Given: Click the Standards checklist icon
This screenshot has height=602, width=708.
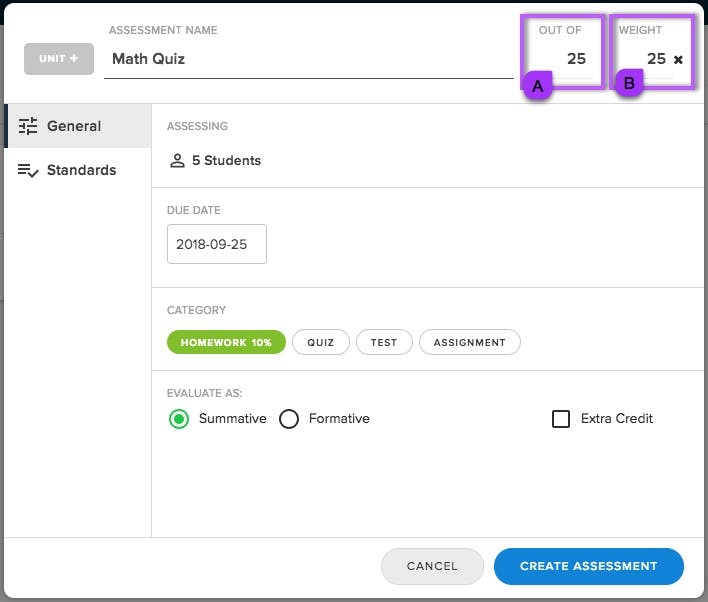Looking at the screenshot, I should [x=28, y=170].
